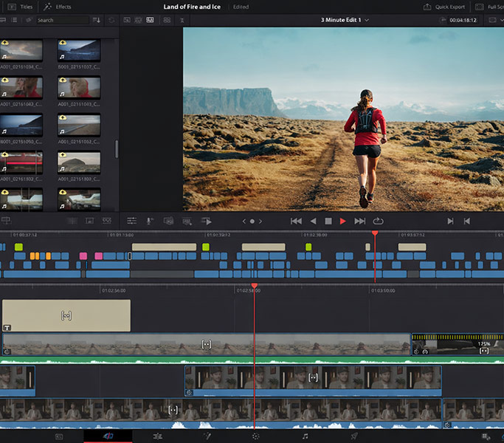
Task: Open the media pool sort options
Action: click(96, 20)
